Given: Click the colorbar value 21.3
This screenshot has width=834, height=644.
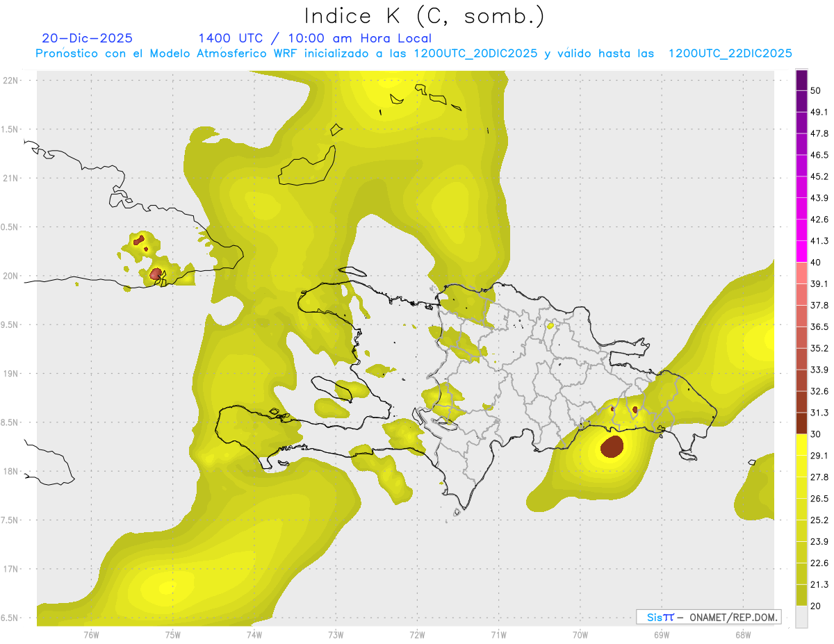Looking at the screenshot, I should (x=819, y=584).
